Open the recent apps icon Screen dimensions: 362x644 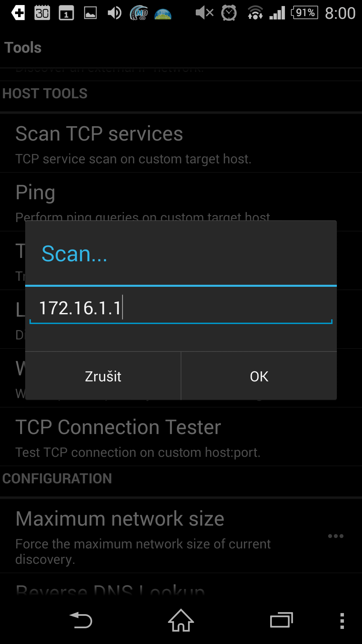282,620
